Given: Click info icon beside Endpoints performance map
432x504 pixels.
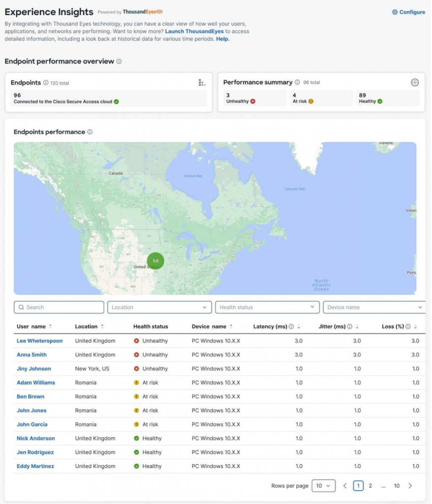Looking at the screenshot, I should pyautogui.click(x=90, y=132).
